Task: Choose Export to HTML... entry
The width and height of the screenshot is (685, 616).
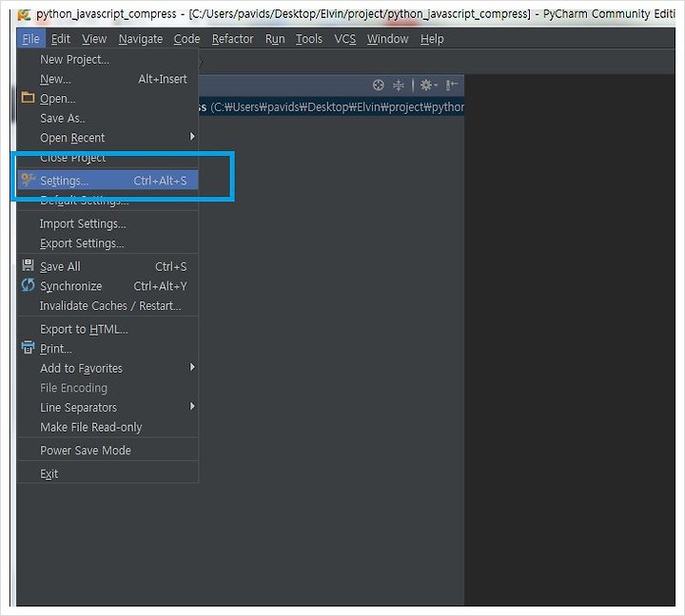Action: click(108, 329)
